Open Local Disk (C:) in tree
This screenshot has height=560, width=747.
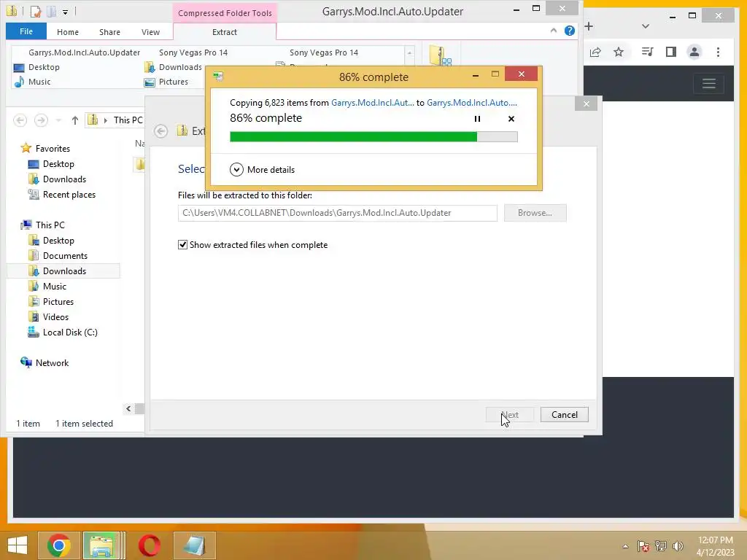coord(63,332)
